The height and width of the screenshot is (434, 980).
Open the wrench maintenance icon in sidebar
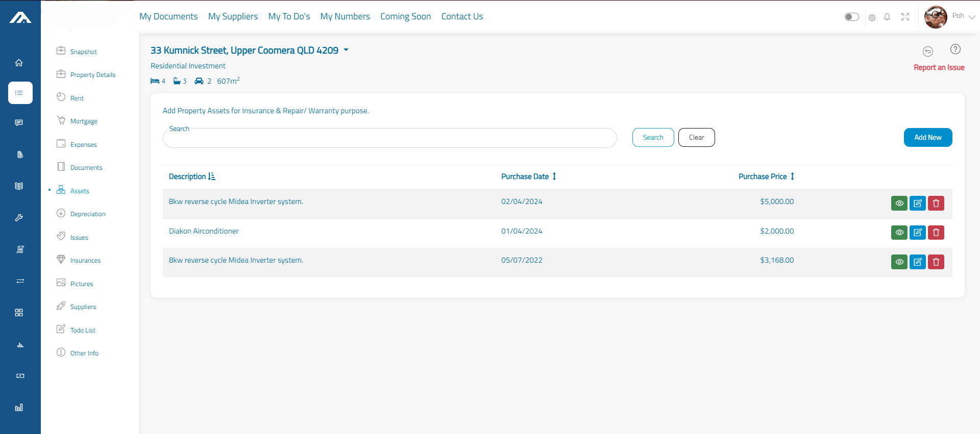coord(19,218)
